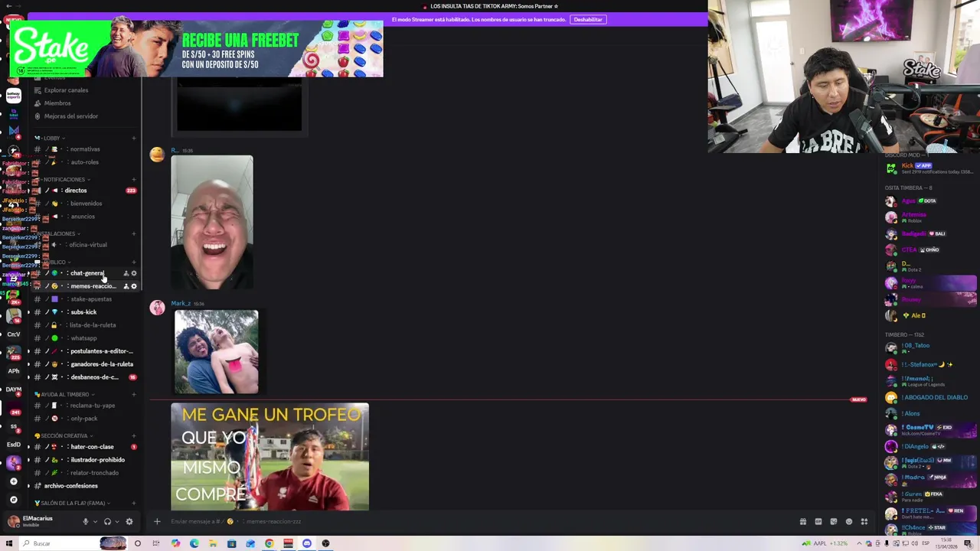Open the GIF picker in message bar
This screenshot has width=980, height=551.
pyautogui.click(x=818, y=522)
